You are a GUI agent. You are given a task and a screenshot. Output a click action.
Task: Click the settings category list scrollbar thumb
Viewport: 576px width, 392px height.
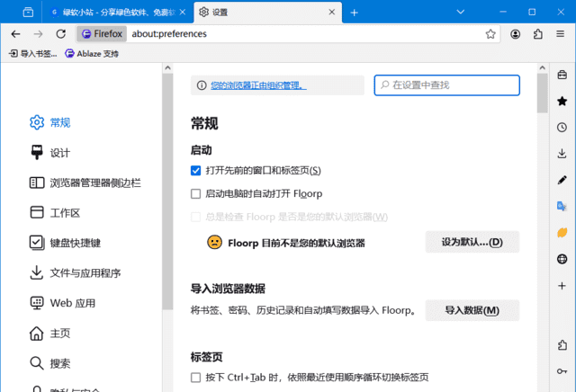pos(167,191)
